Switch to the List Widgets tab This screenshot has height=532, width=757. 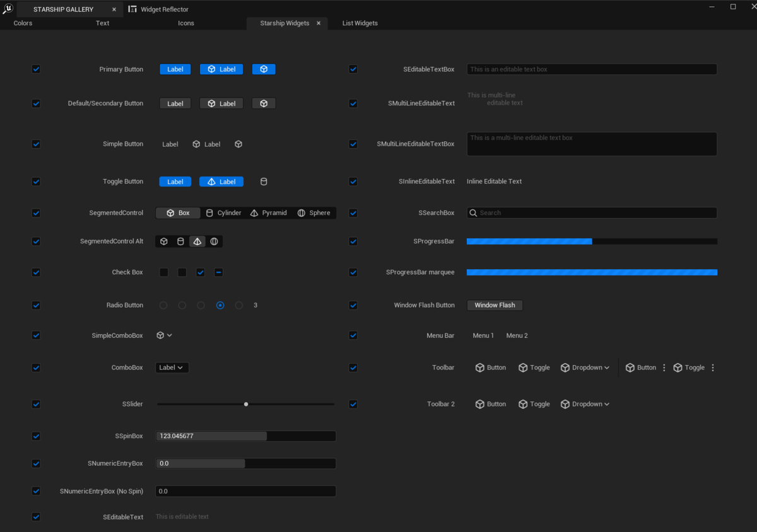pyautogui.click(x=360, y=23)
